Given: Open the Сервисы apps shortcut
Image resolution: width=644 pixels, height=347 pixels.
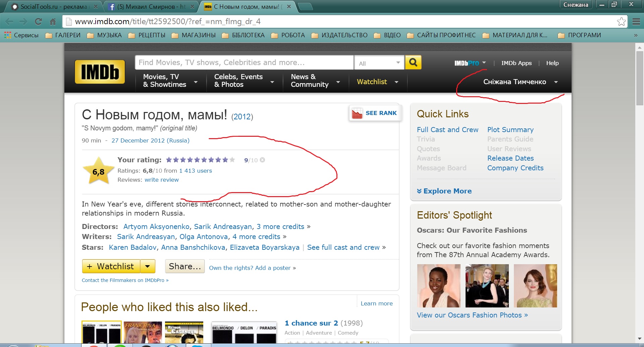Looking at the screenshot, I should (x=21, y=35).
